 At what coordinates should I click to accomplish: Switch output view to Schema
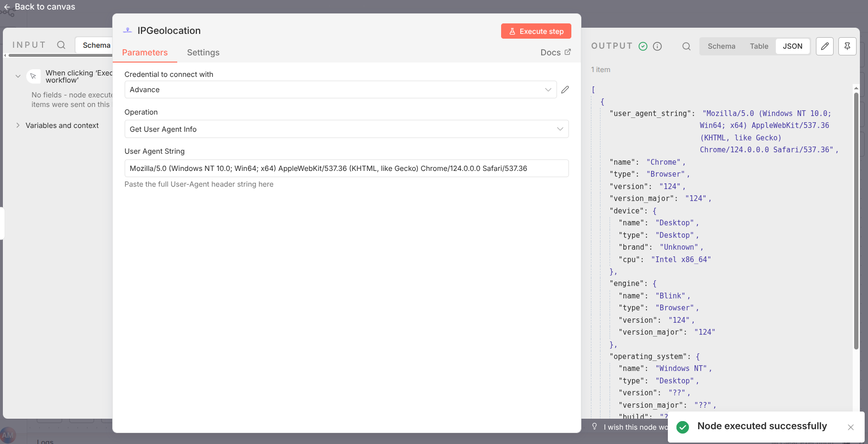[721, 46]
